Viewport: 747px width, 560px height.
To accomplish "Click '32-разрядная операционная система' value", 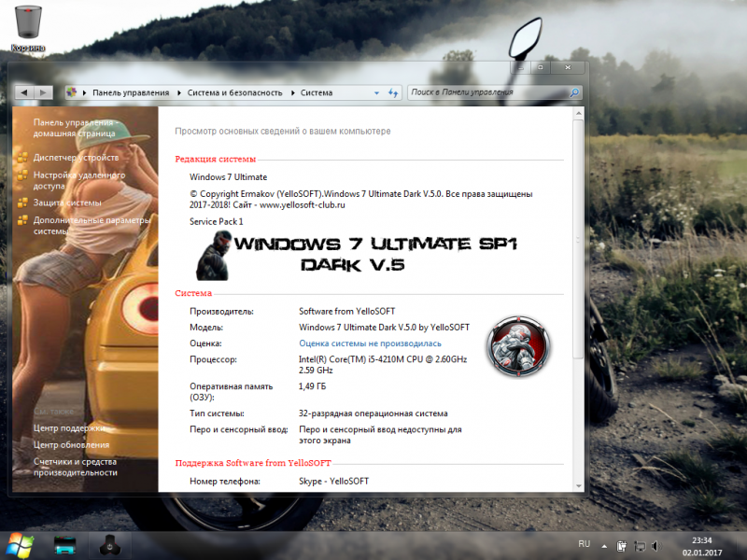I will (x=373, y=413).
